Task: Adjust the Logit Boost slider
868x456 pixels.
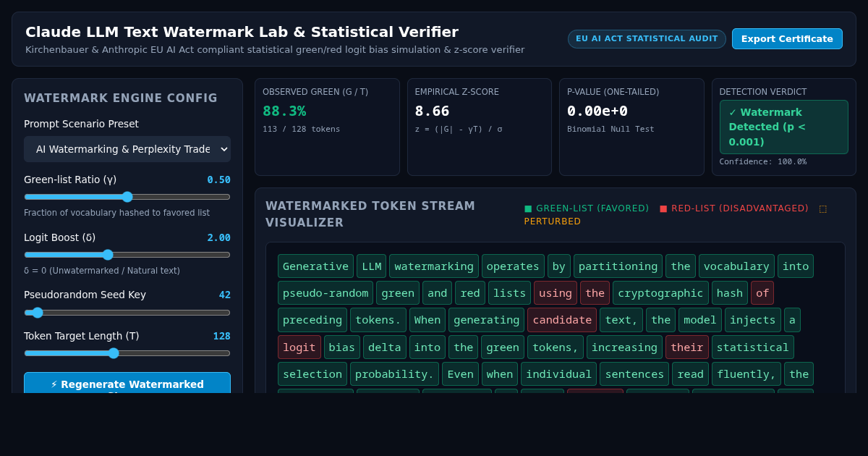Action: coord(127,255)
